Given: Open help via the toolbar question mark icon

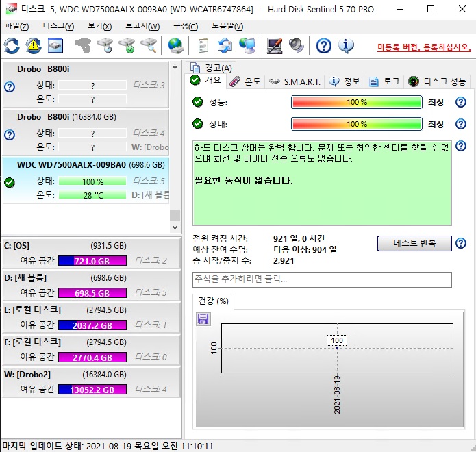Looking at the screenshot, I should [x=323, y=46].
